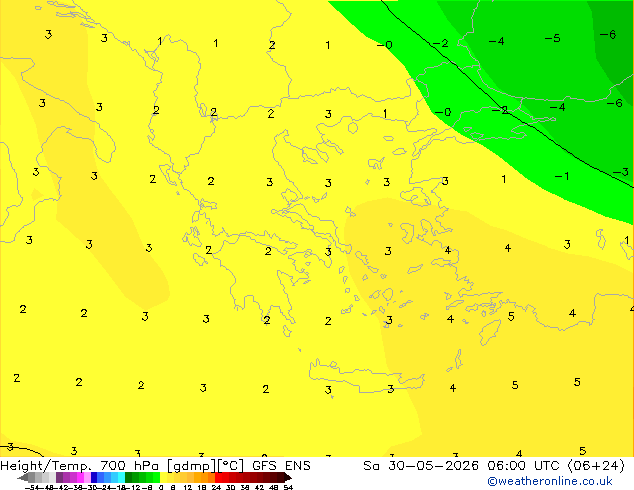Viewport: 634px width, 490px height.
Task: Click the dark maroon right arrow end of scale
Action: point(287,477)
